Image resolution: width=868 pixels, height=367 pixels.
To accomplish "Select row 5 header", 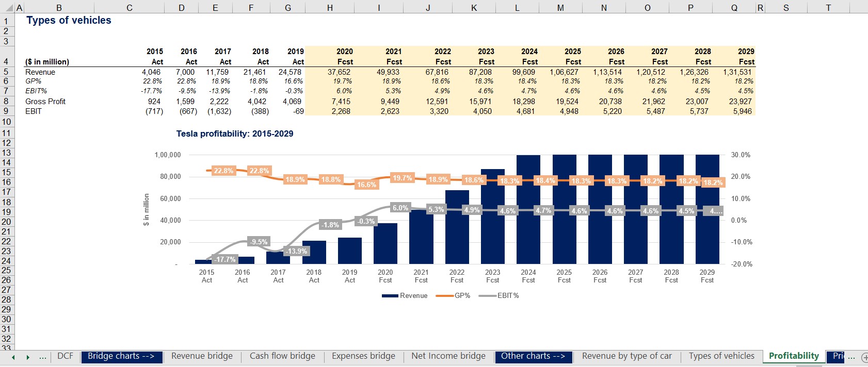I will coord(7,72).
